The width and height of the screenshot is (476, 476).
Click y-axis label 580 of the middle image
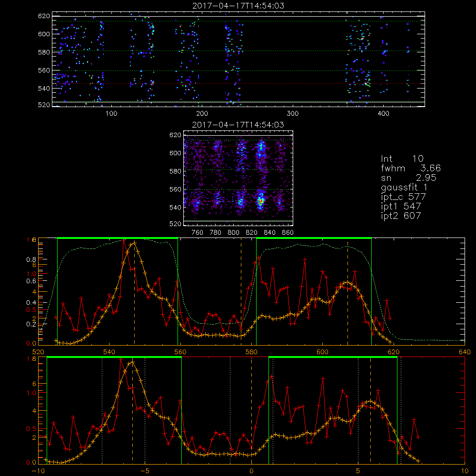click(x=175, y=171)
